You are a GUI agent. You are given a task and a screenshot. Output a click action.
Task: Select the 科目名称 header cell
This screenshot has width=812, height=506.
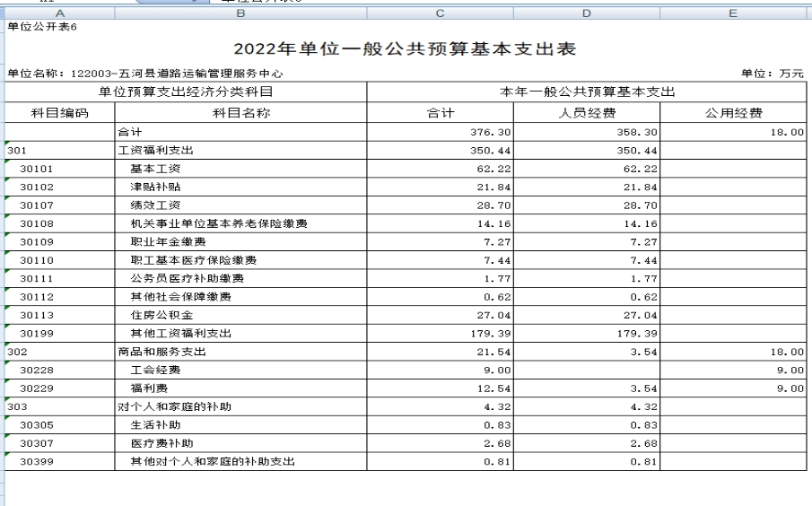(240, 113)
